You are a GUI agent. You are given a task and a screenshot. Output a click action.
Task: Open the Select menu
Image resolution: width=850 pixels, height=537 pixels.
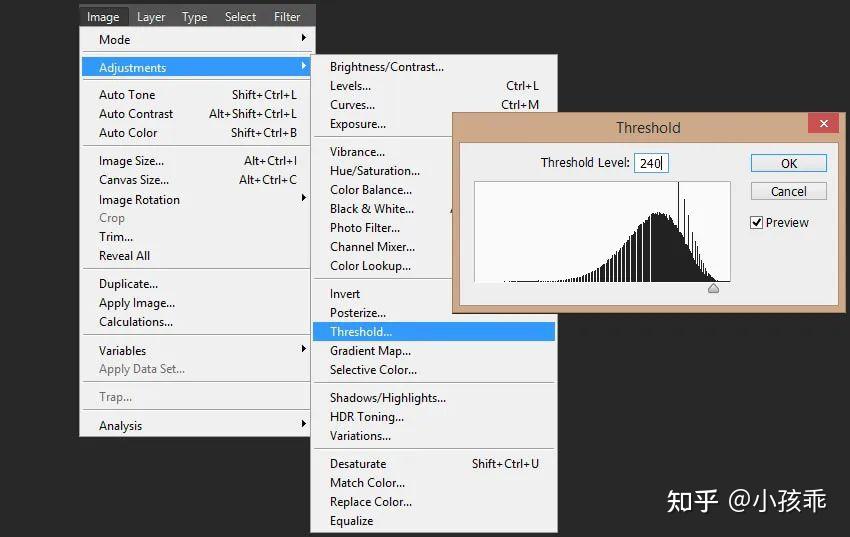click(x=240, y=17)
